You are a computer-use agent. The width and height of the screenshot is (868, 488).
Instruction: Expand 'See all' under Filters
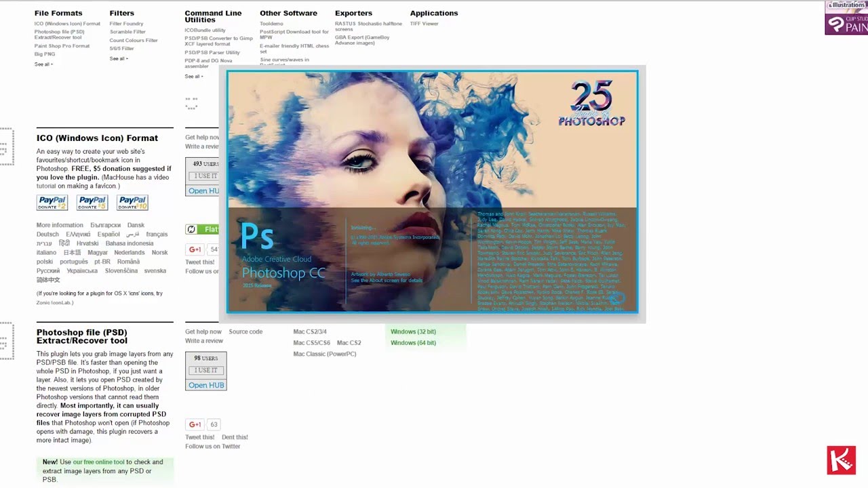click(117, 58)
